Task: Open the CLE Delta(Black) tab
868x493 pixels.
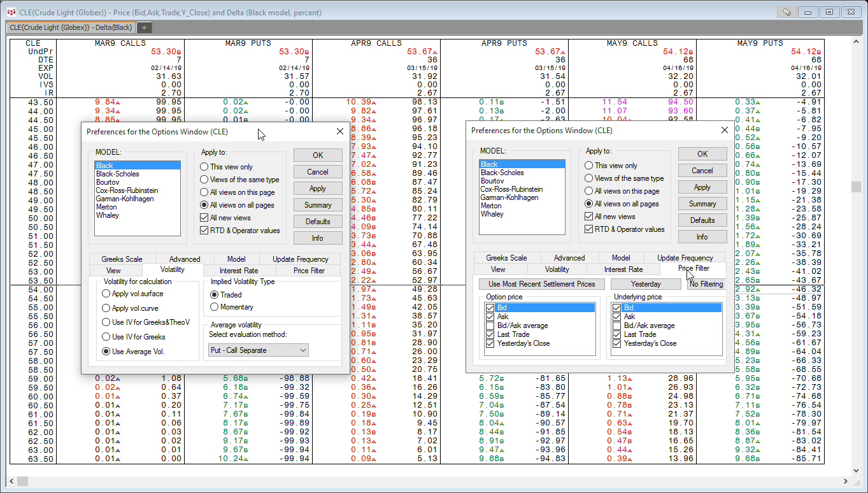Action: pyautogui.click(x=71, y=27)
